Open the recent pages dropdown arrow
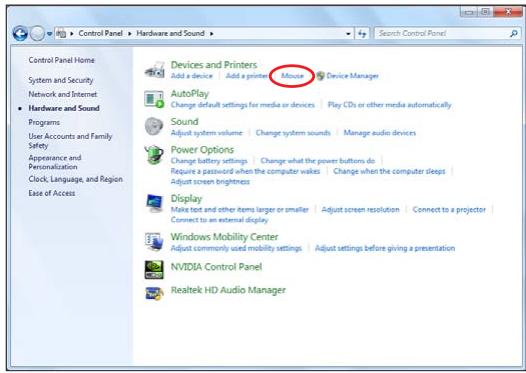526x373 pixels. [x=49, y=34]
